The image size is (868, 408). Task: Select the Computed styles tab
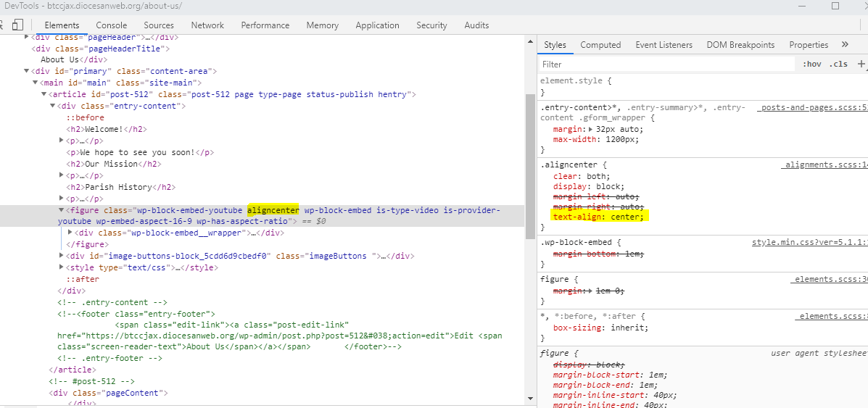click(x=600, y=45)
